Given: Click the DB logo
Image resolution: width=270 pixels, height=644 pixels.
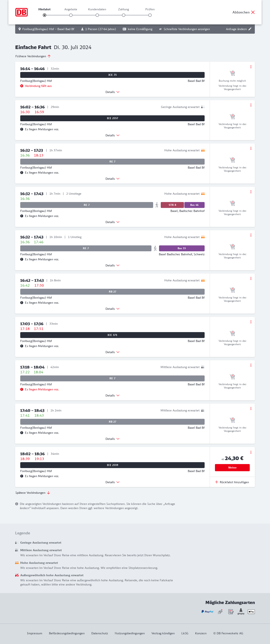Looking at the screenshot, I should pyautogui.click(x=22, y=12).
